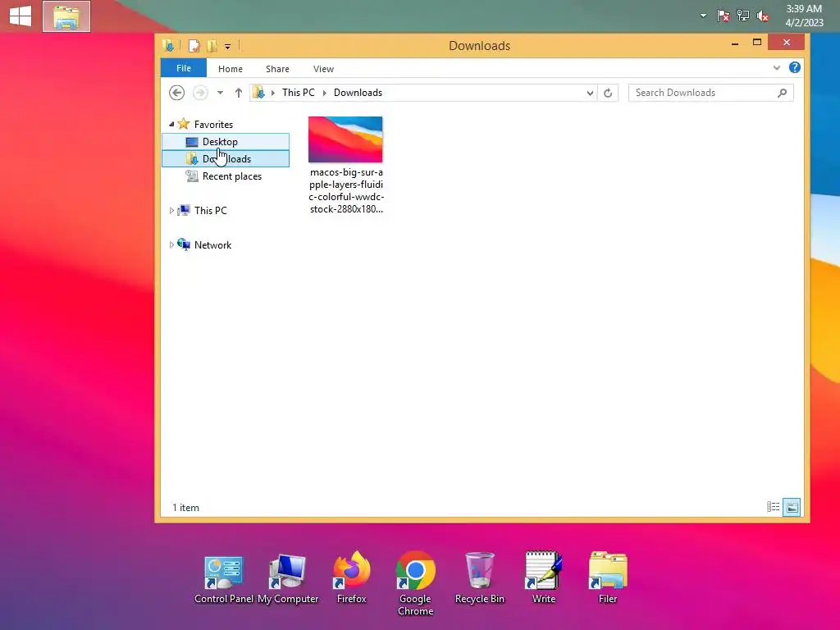Screen dimensions: 840x630
Task: Select Desktop under Favorites
Action: click(x=226, y=142)
